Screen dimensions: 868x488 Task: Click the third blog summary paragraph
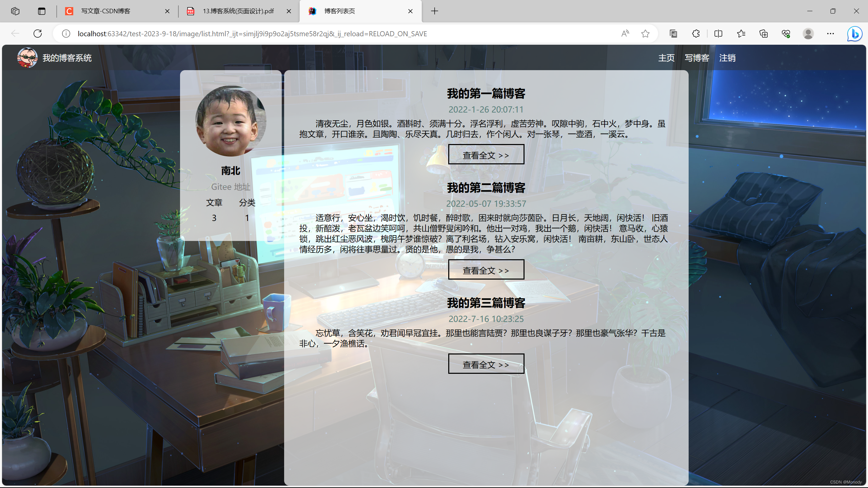[483, 339]
